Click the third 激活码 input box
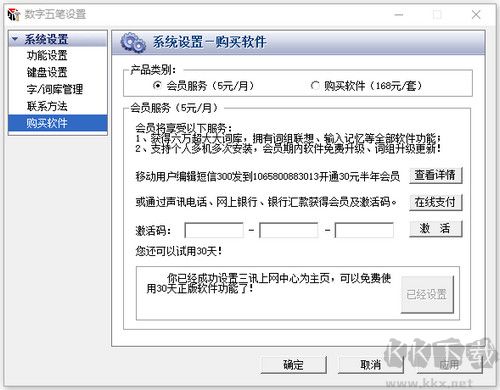This screenshot has height=390, width=500. (364, 230)
